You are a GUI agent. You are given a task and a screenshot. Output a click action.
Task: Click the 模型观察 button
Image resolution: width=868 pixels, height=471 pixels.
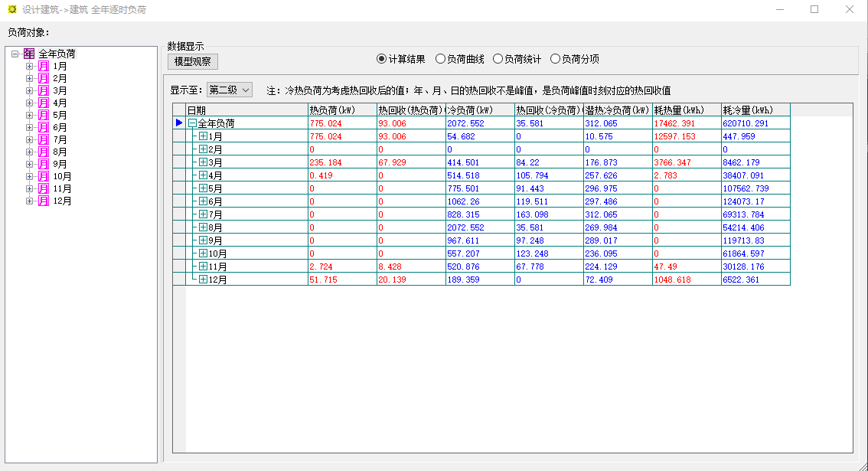193,61
